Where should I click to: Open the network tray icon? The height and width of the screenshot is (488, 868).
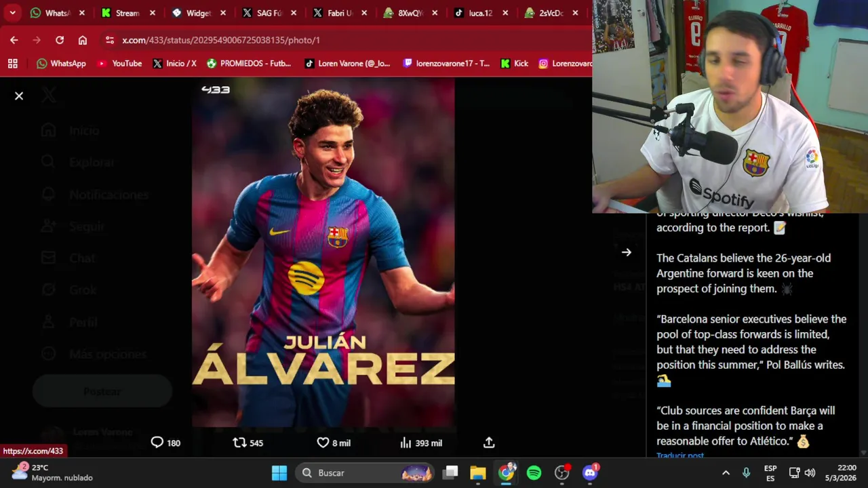(x=794, y=472)
